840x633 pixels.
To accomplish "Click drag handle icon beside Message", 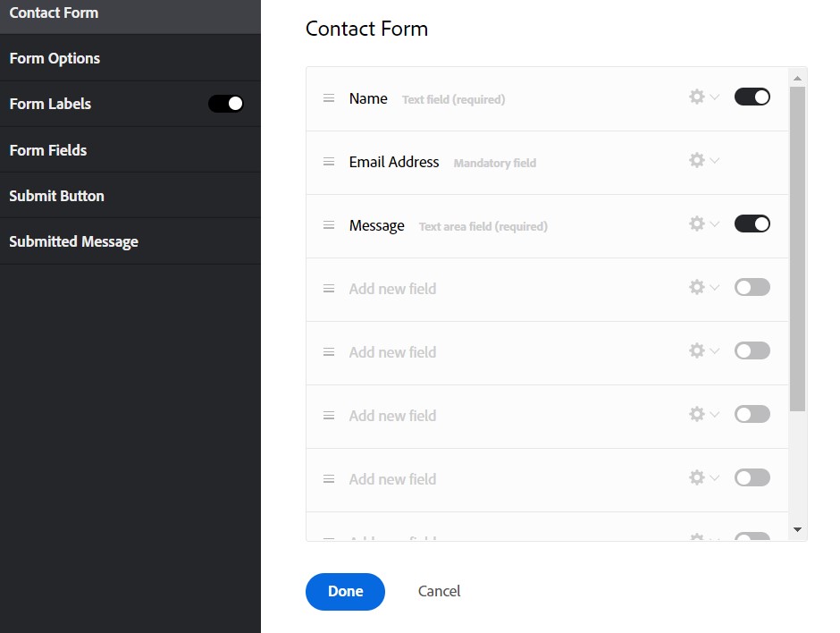I will point(329,225).
